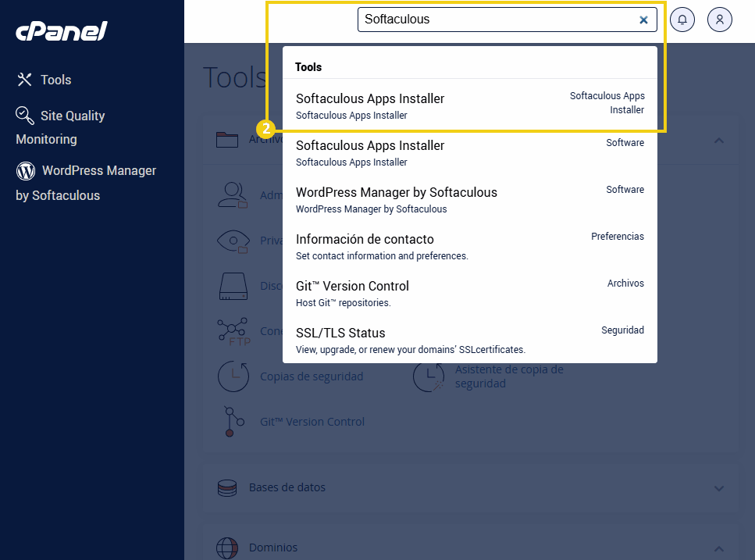Click the cPanel logo

click(61, 31)
